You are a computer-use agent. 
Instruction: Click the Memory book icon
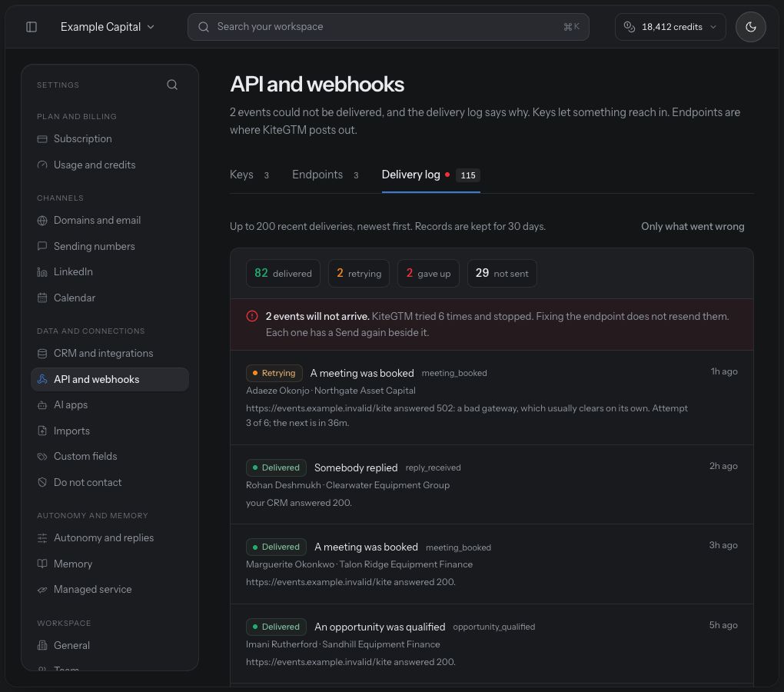pyautogui.click(x=42, y=564)
